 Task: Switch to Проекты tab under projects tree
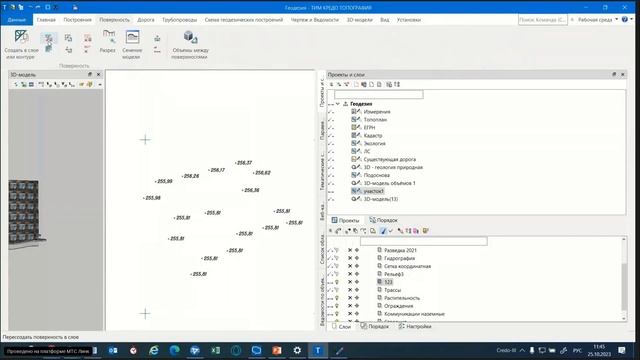(x=345, y=220)
